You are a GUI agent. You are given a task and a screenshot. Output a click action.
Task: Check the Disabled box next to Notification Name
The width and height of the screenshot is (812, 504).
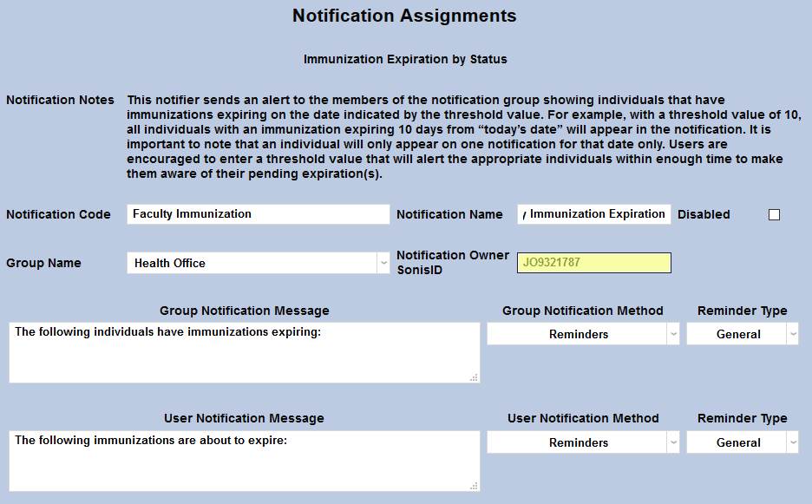click(x=773, y=214)
